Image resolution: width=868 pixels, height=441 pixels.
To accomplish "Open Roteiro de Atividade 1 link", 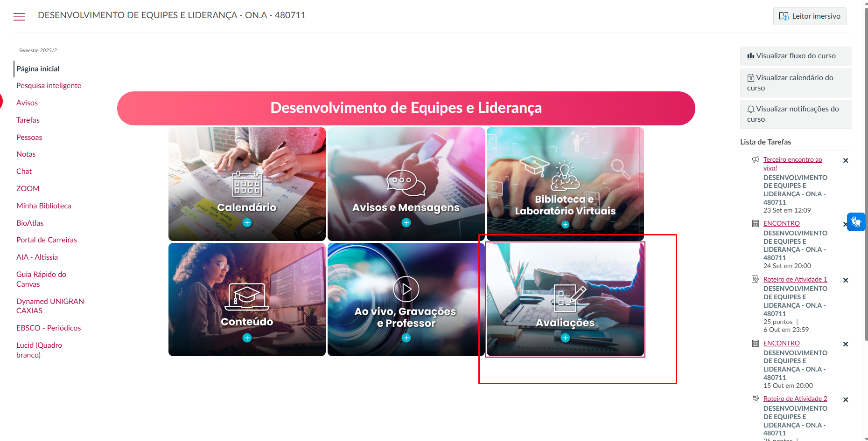I will (x=795, y=279).
